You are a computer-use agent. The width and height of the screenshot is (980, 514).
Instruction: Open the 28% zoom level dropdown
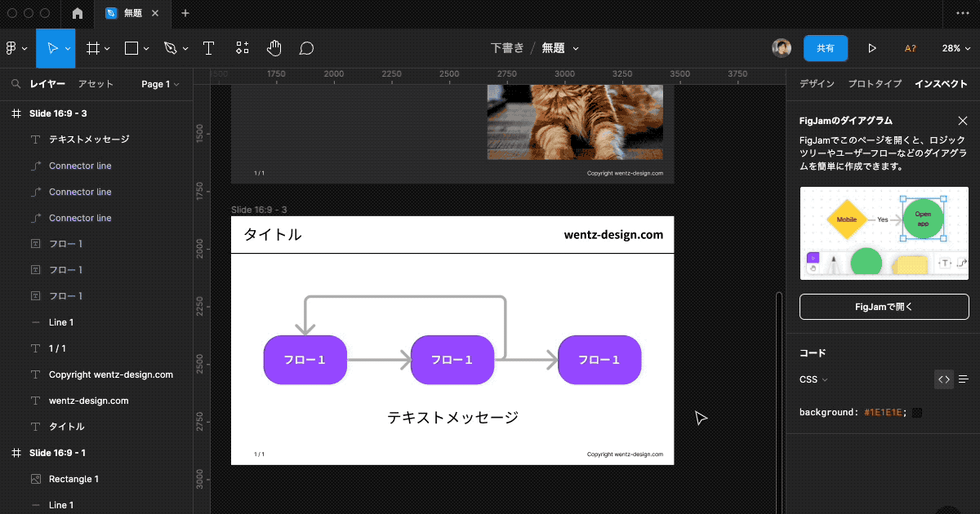(955, 48)
